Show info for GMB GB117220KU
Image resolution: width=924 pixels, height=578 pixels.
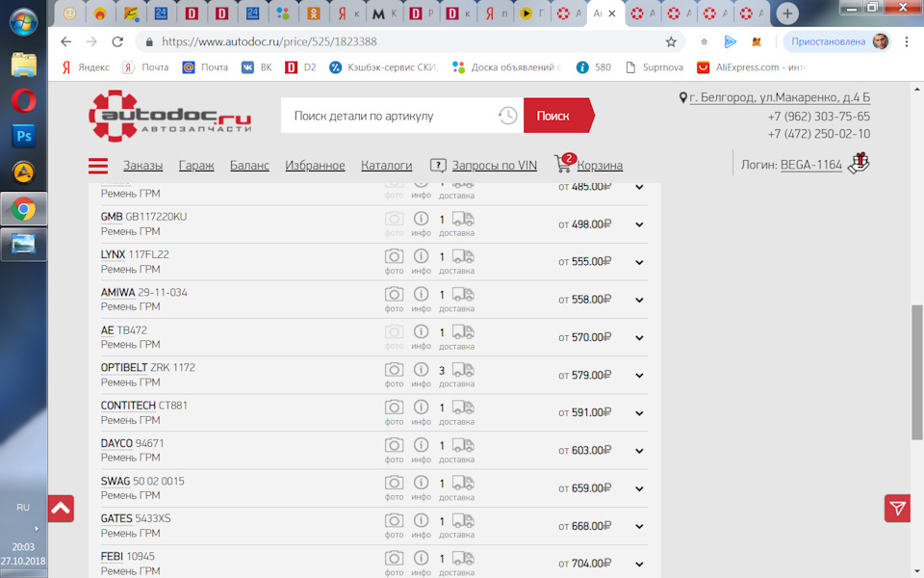click(421, 219)
